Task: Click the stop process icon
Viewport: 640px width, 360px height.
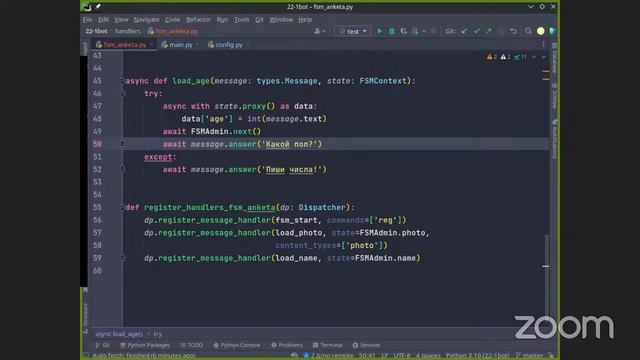Action: [x=433, y=31]
